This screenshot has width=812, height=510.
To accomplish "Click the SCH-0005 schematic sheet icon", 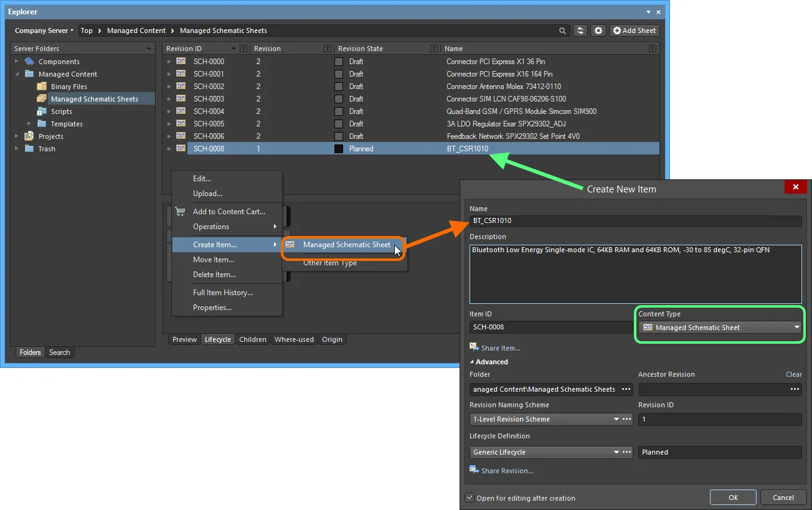I will [181, 123].
